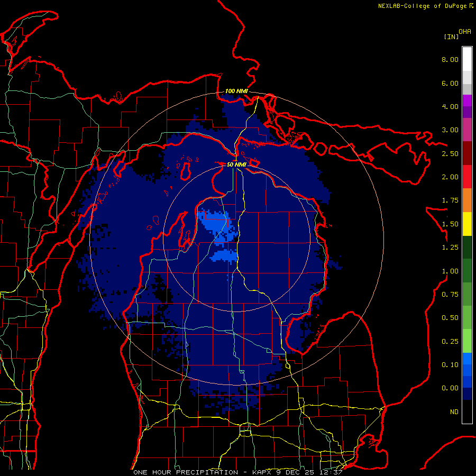Click the yellow legend color swatch
The height and width of the screenshot is (476, 476).
coord(467,224)
